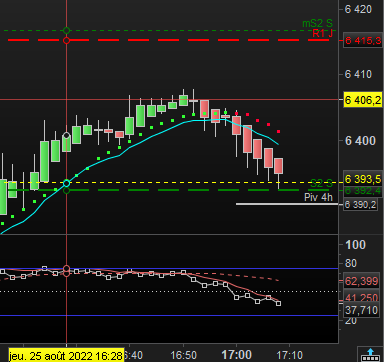
Task: Click the green circle marker on mS2 S line
Action: coord(66,31)
